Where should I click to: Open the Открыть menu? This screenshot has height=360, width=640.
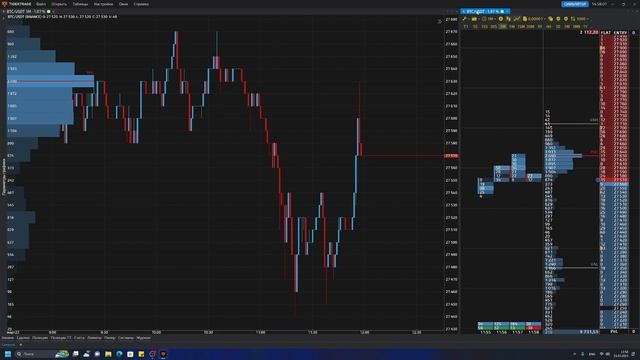(59, 4)
